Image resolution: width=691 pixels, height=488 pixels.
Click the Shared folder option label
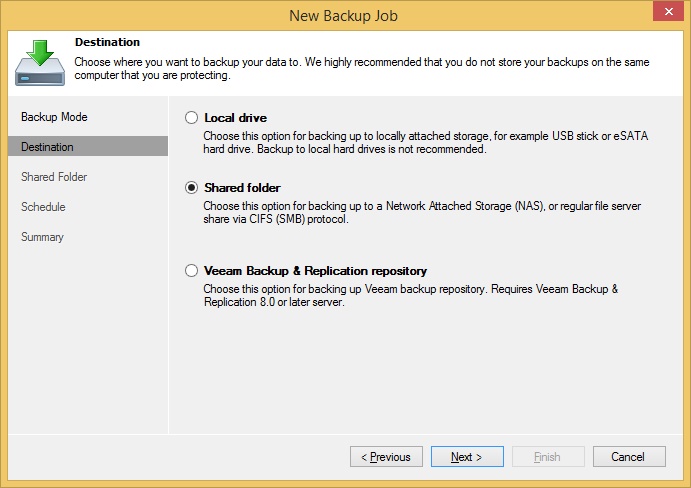click(x=242, y=188)
